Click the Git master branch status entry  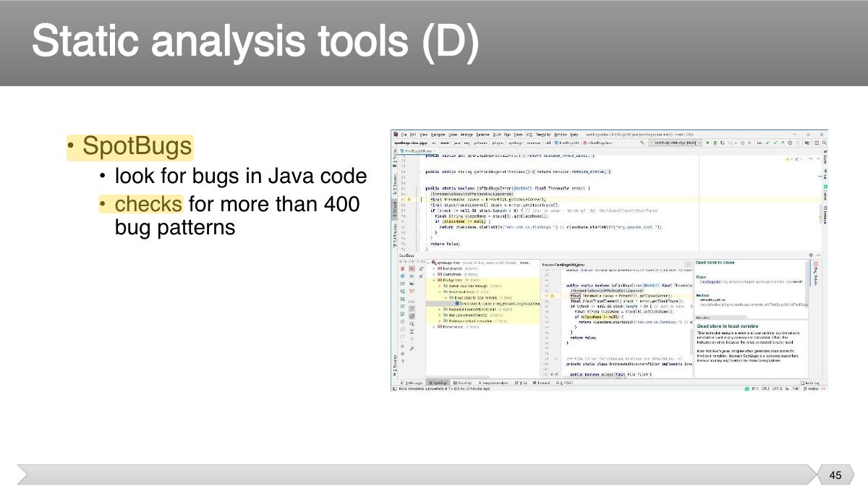pyautogui.click(x=811, y=388)
